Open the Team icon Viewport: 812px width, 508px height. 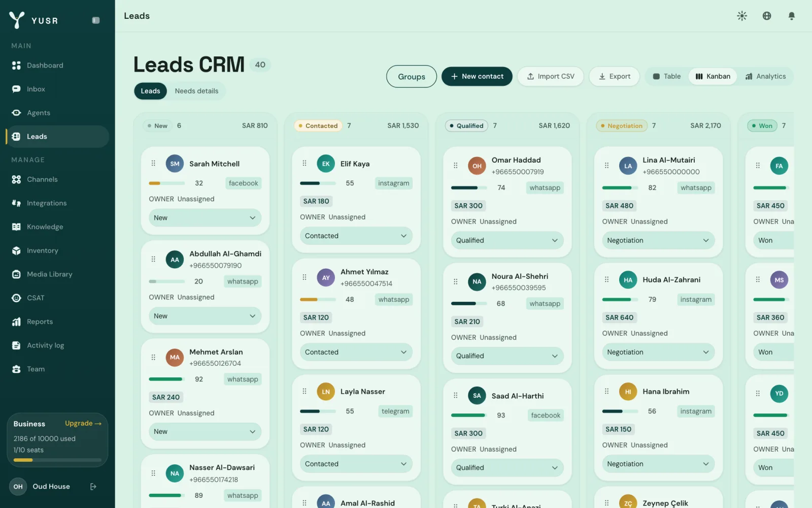click(16, 369)
